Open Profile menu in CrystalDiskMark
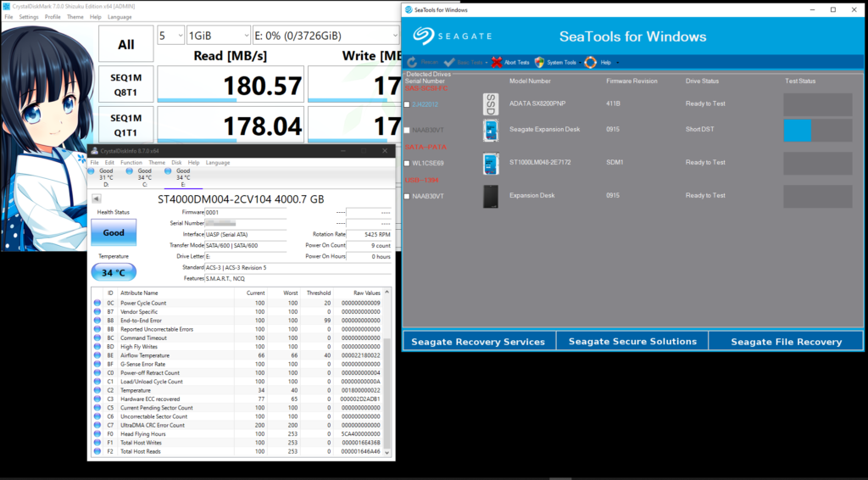The height and width of the screenshot is (480, 868). coord(53,17)
